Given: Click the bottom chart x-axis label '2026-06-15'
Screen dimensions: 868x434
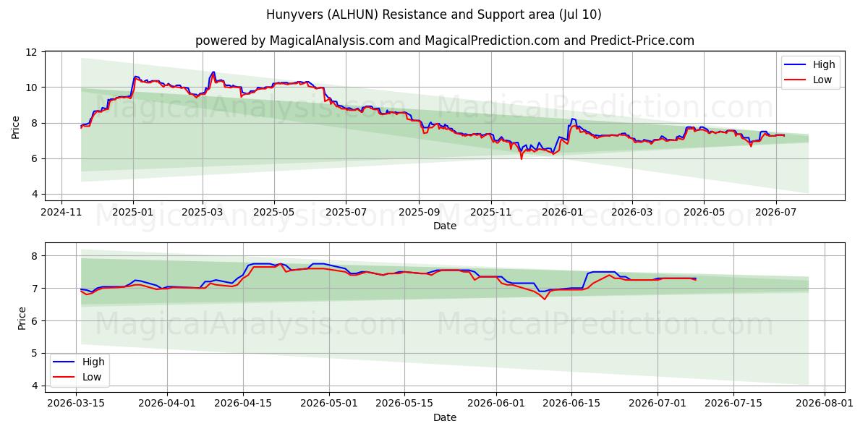Looking at the screenshot, I should point(571,404).
